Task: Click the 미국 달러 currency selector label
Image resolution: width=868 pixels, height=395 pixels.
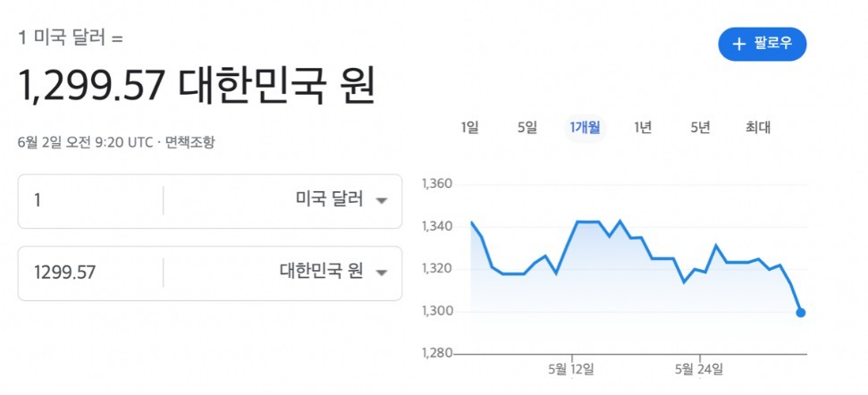Action: tap(329, 199)
